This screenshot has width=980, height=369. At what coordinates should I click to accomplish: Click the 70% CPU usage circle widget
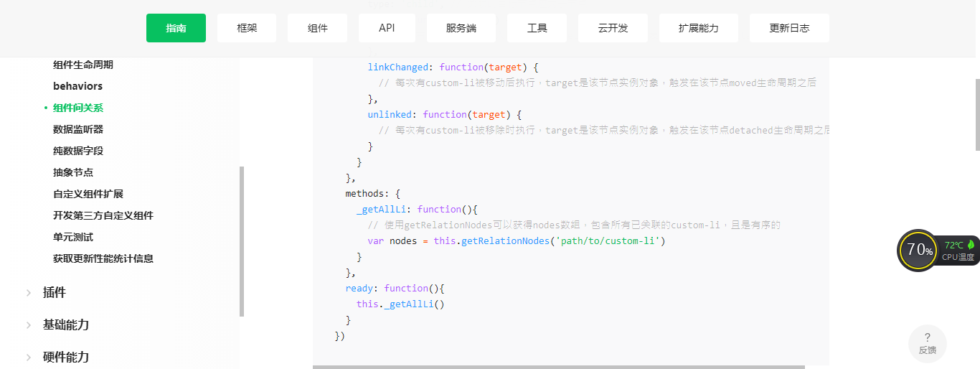coord(918,251)
